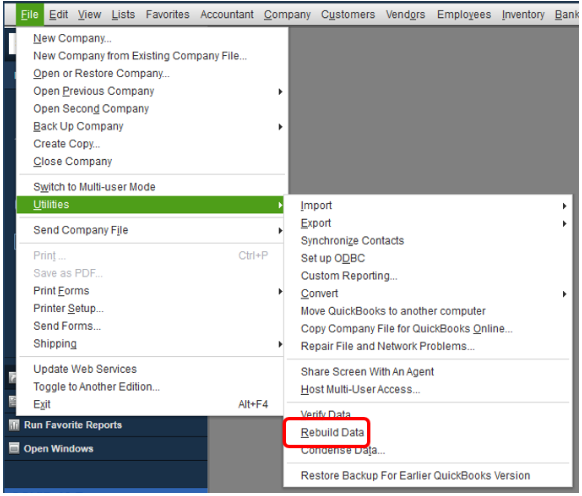Click Open Windows icon in sidebar

pos(14,448)
